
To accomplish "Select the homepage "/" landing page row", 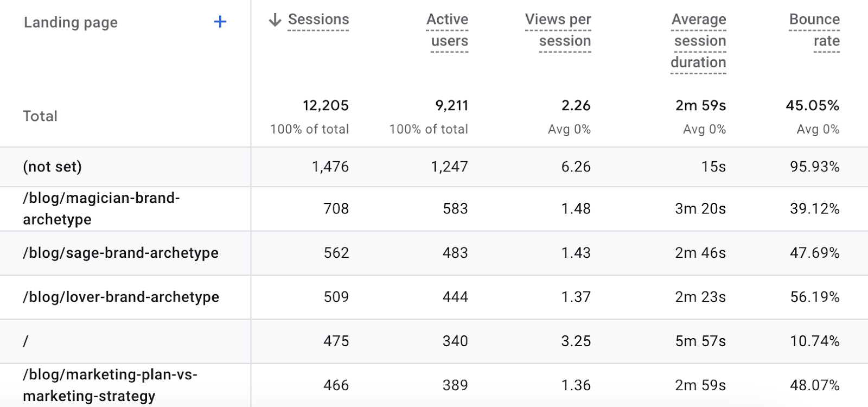I will pos(25,341).
